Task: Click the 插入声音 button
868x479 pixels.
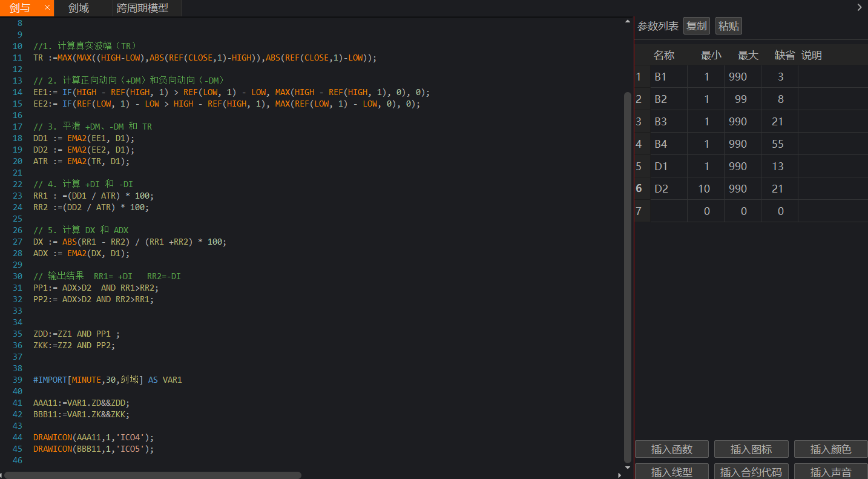Action: point(830,472)
